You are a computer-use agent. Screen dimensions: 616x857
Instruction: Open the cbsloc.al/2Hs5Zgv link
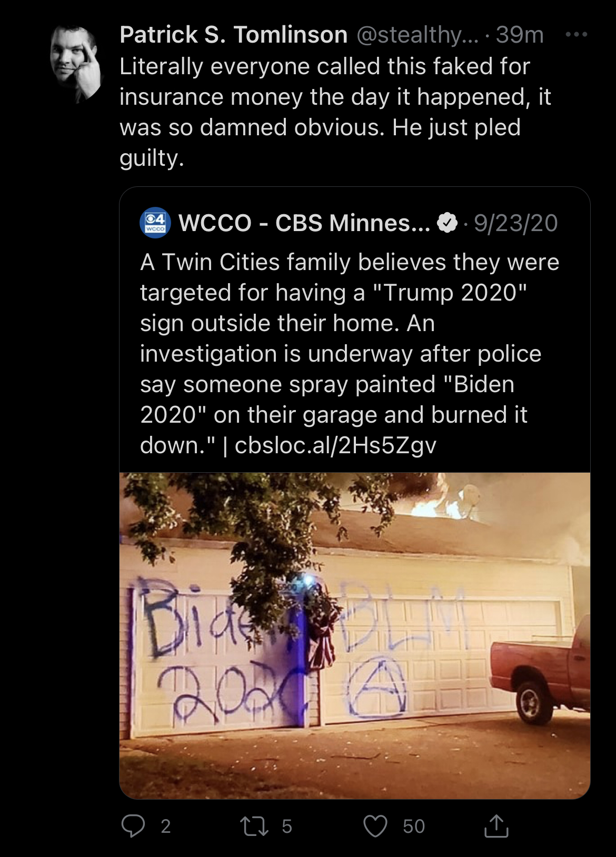coord(335,445)
